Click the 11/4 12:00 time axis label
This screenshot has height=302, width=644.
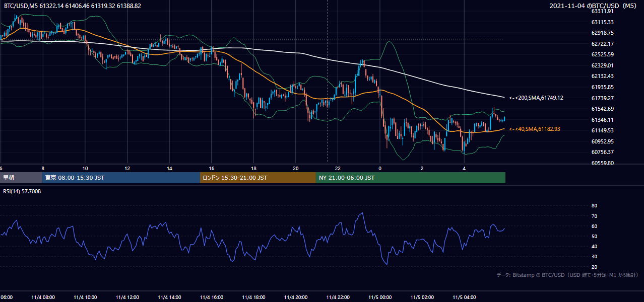click(127, 297)
